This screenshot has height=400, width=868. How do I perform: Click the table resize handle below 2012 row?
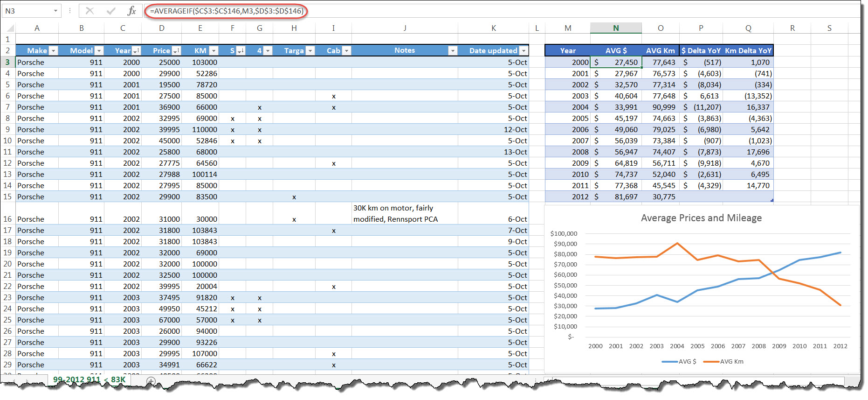[x=772, y=201]
